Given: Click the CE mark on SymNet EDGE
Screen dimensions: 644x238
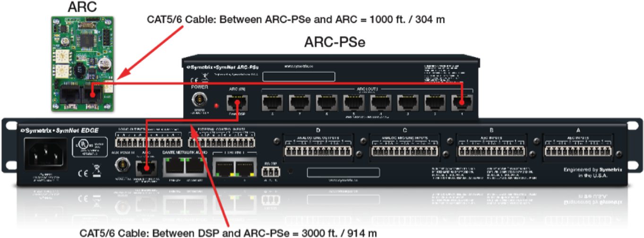Looking at the screenshot, I should point(82,173).
